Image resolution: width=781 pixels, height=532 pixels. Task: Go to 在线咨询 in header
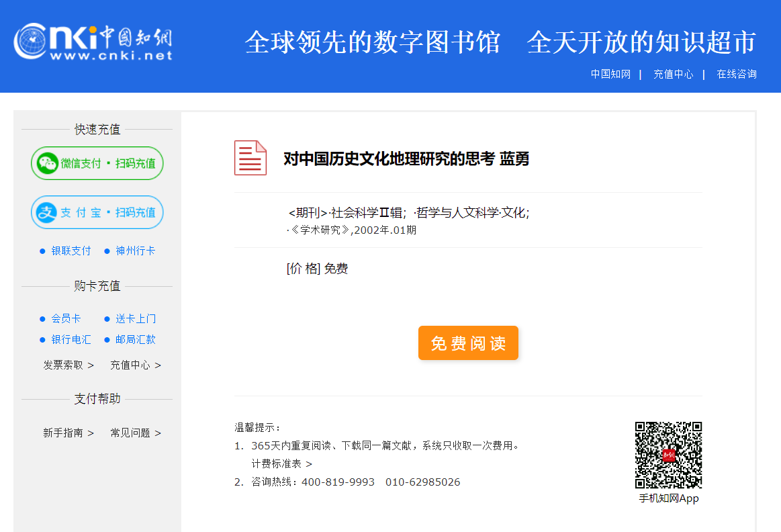(736, 75)
